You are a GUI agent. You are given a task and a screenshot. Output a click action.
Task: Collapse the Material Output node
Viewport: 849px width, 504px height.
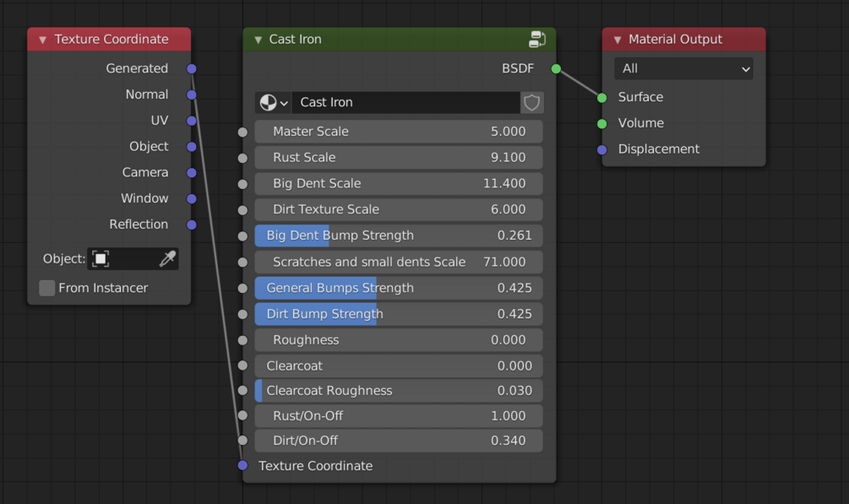coord(618,40)
